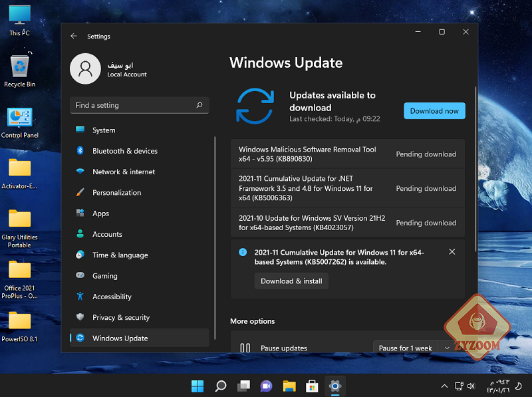Select the .NET Framework KB5006363 update row

click(347, 188)
